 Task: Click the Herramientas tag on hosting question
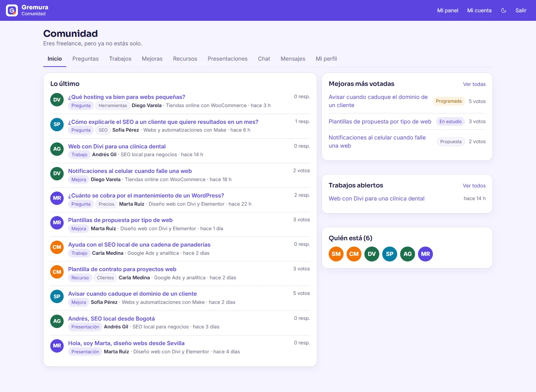pyautogui.click(x=113, y=106)
